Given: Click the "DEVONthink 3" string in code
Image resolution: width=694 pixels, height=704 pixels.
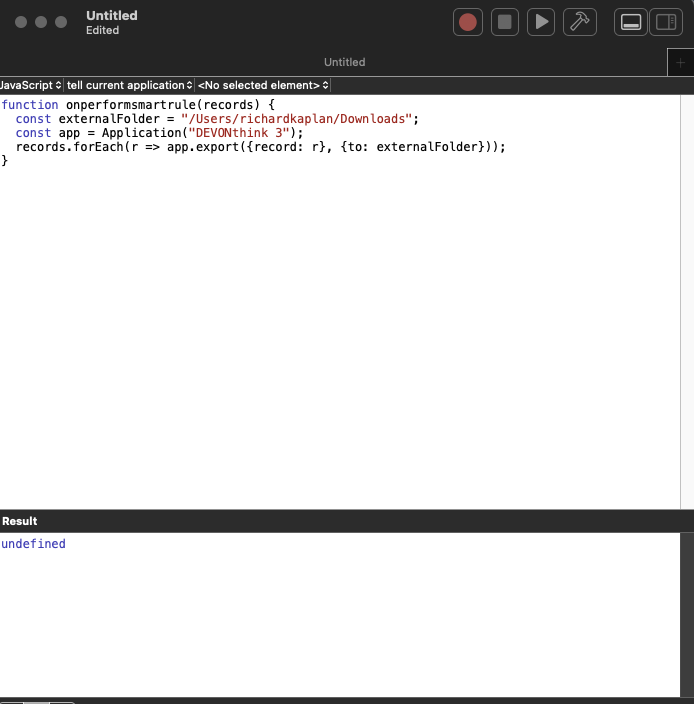Looking at the screenshot, I should (239, 133).
